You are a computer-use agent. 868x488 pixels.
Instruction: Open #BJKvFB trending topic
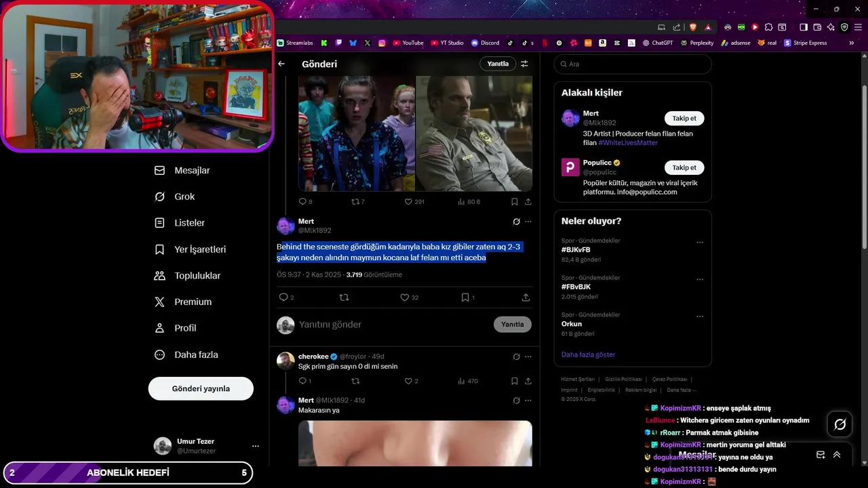(577, 250)
